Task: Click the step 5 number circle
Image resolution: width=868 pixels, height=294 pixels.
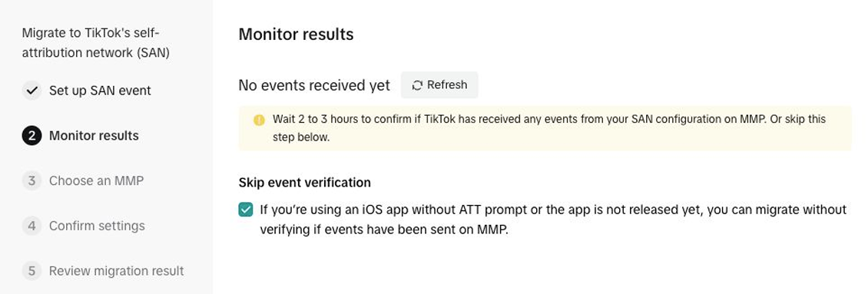Action: click(x=31, y=271)
